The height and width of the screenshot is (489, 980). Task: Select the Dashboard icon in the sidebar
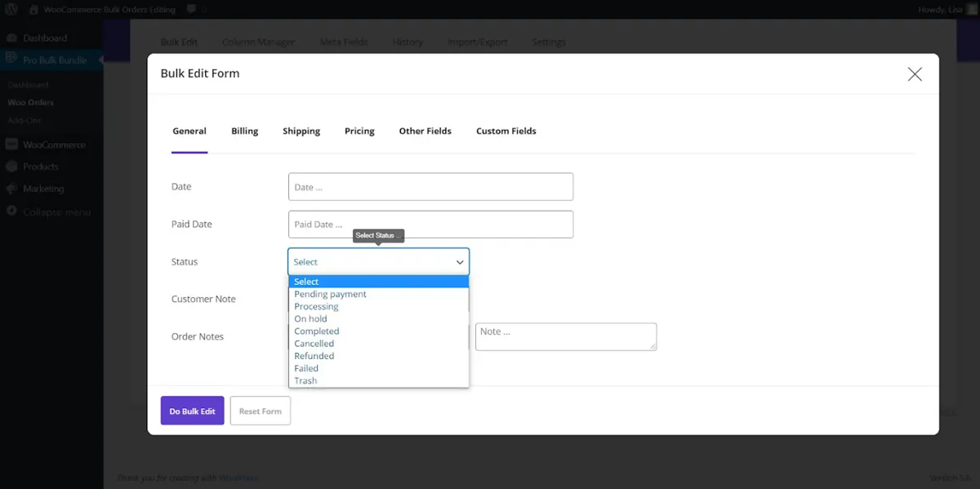pyautogui.click(x=13, y=38)
